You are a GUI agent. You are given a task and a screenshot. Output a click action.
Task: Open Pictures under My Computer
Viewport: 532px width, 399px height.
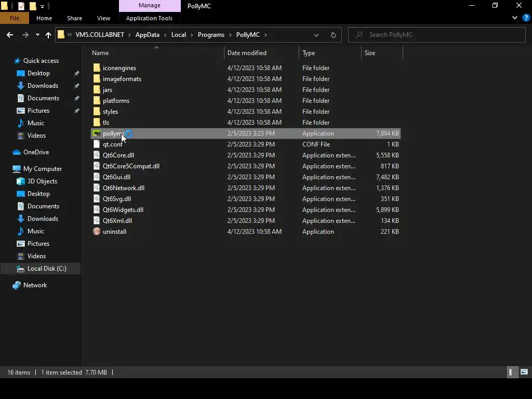coord(38,244)
